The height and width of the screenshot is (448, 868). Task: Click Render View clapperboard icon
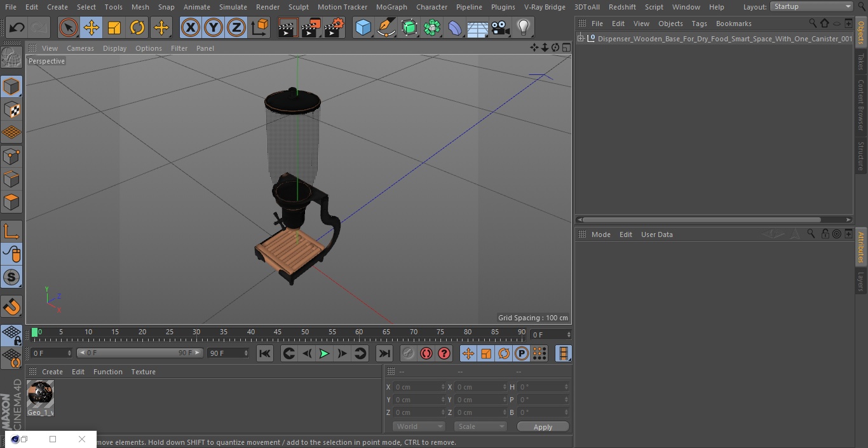click(x=288, y=27)
